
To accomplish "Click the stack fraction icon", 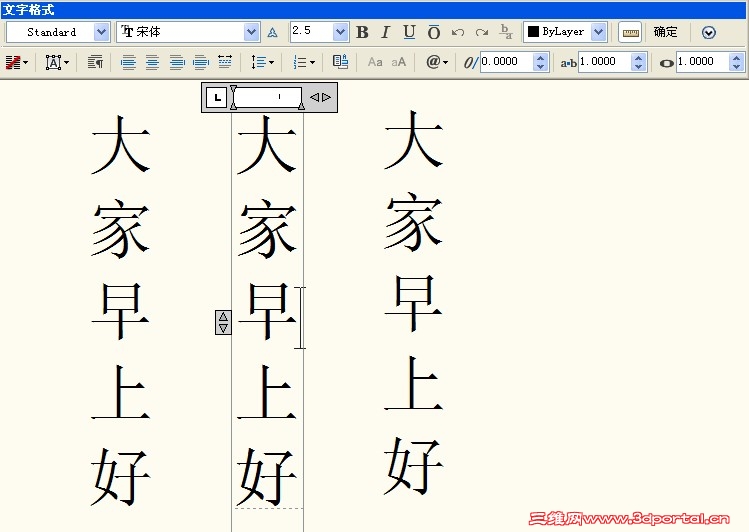I will coord(506,32).
